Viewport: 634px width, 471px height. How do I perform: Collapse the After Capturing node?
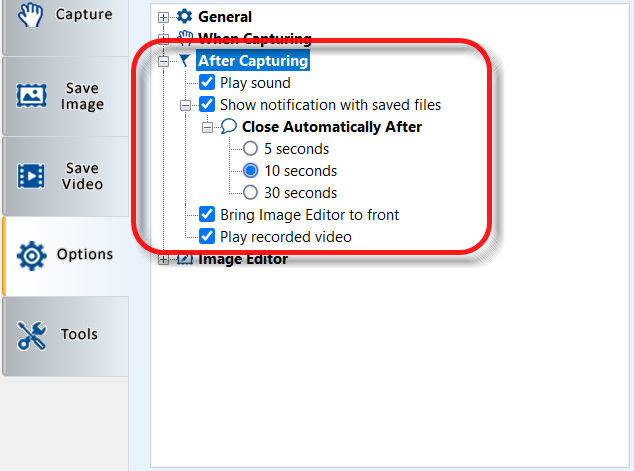point(164,61)
